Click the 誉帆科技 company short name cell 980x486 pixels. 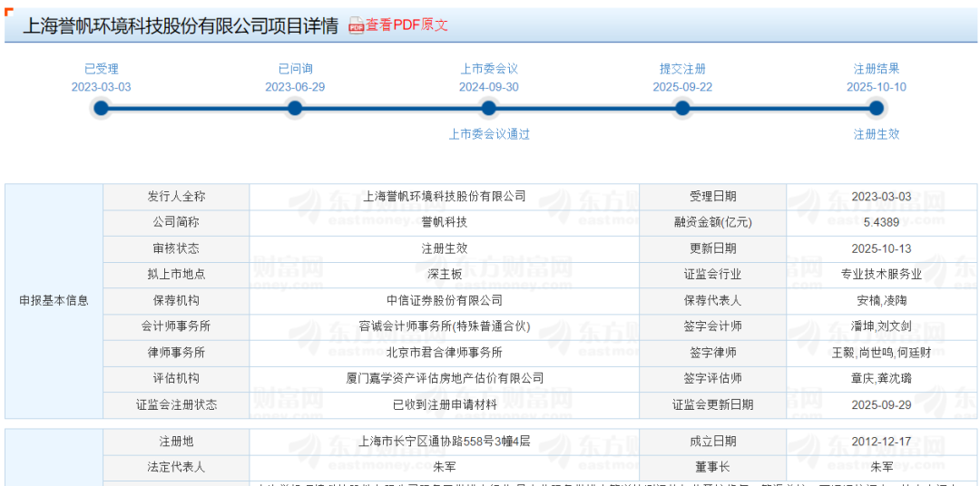[x=445, y=223]
